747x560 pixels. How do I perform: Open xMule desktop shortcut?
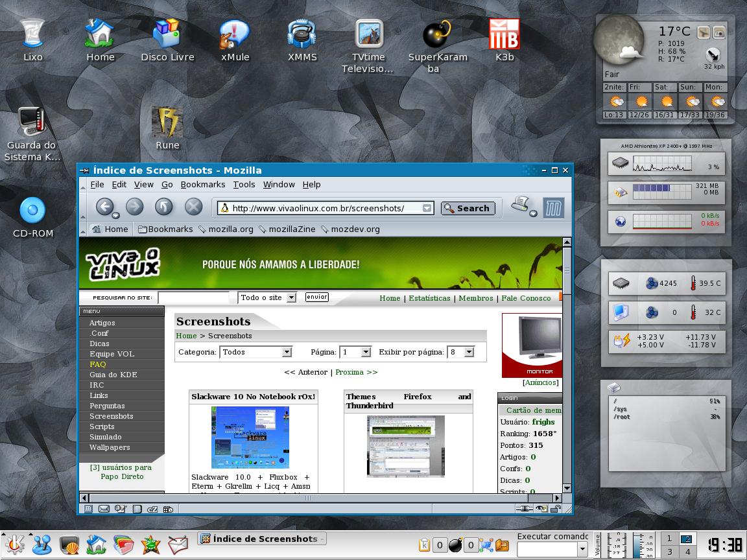coord(235,41)
